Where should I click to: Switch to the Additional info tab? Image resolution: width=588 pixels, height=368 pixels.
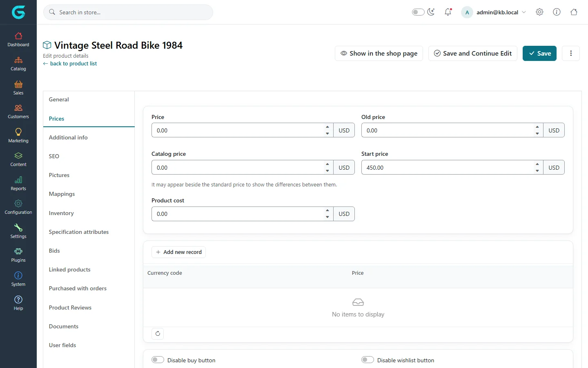tap(89, 137)
